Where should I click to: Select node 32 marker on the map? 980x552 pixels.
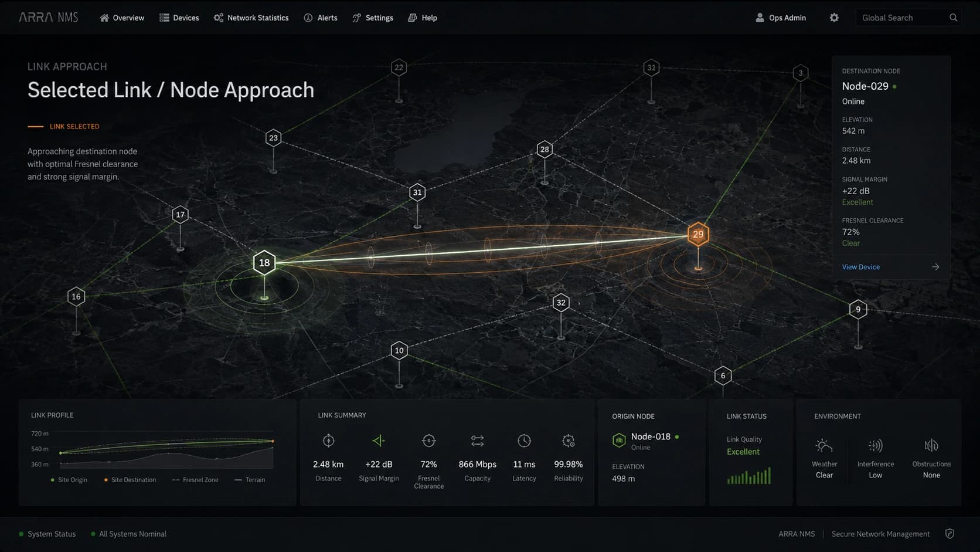coord(561,303)
